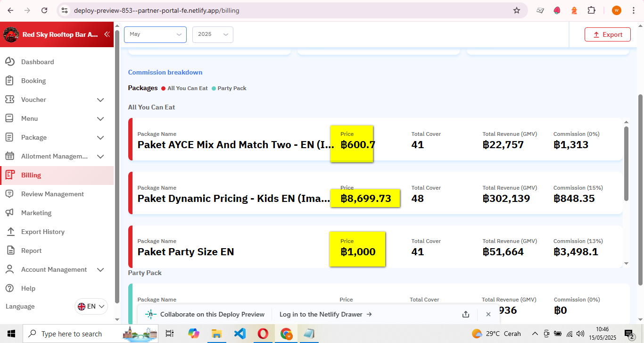Open the Dashboard icon in sidebar
The width and height of the screenshot is (644, 343).
pyautogui.click(x=9, y=62)
